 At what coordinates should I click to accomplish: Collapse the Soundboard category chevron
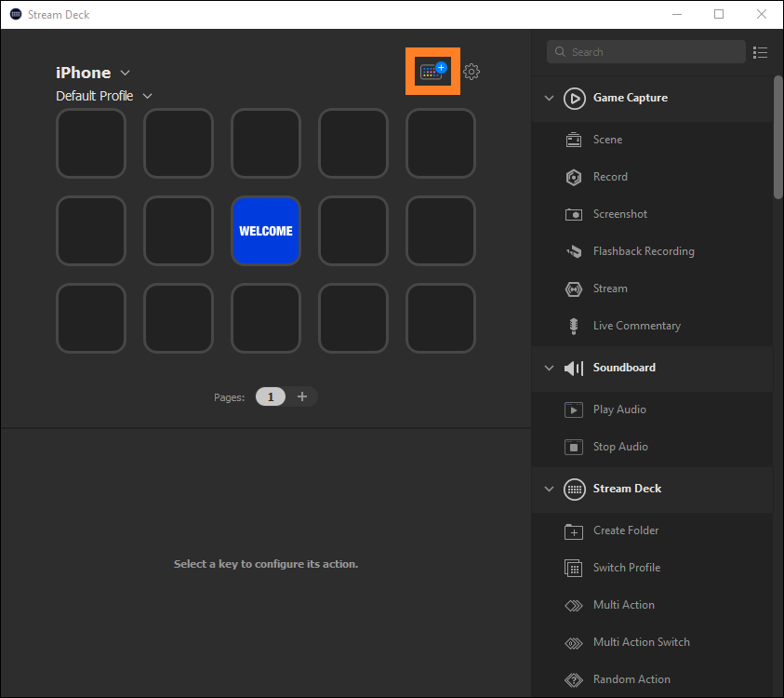click(x=549, y=368)
